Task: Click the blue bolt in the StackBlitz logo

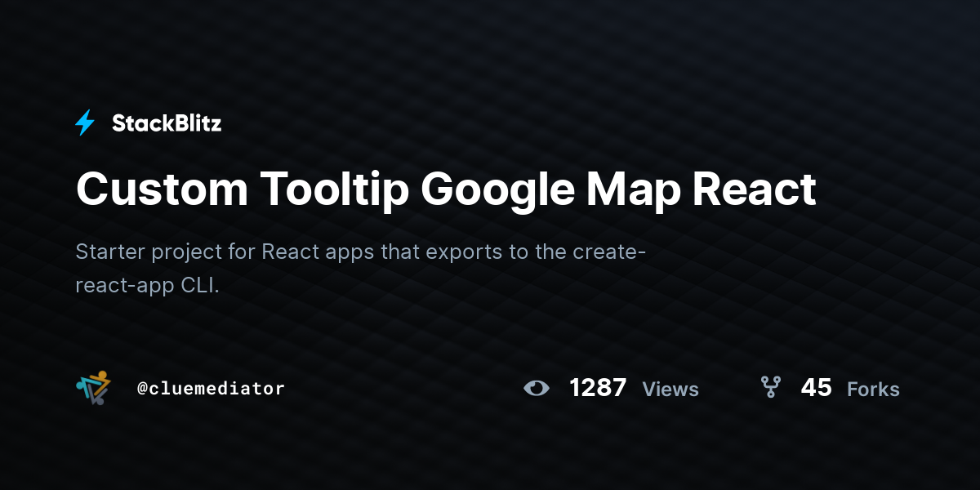Action: [x=84, y=122]
